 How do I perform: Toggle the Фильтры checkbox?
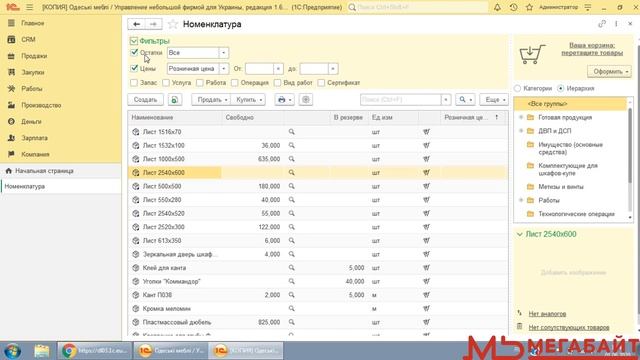point(133,41)
